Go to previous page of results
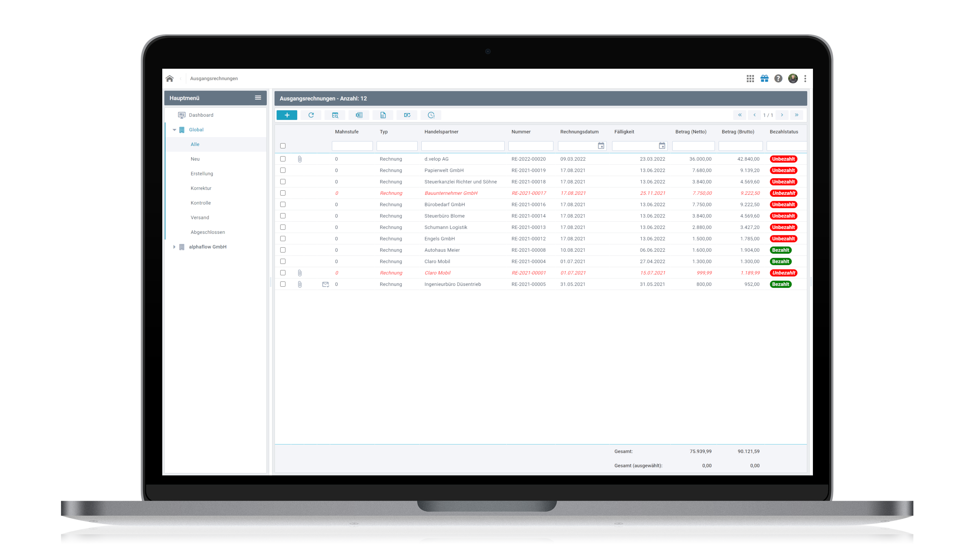 point(754,115)
